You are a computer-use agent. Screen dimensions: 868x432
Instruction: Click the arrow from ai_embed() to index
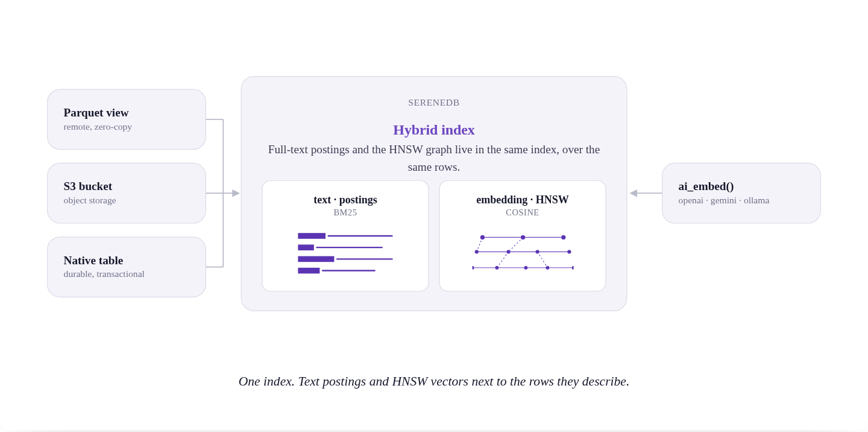[646, 193]
